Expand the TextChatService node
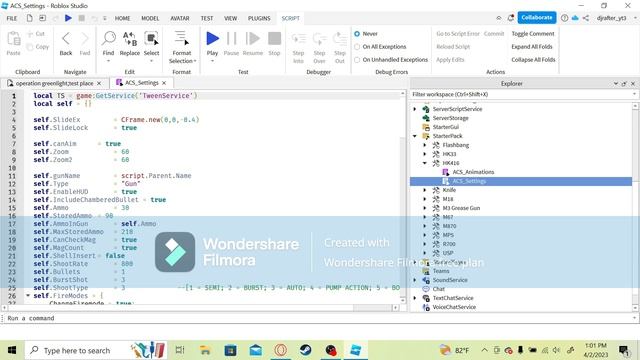 (415, 298)
